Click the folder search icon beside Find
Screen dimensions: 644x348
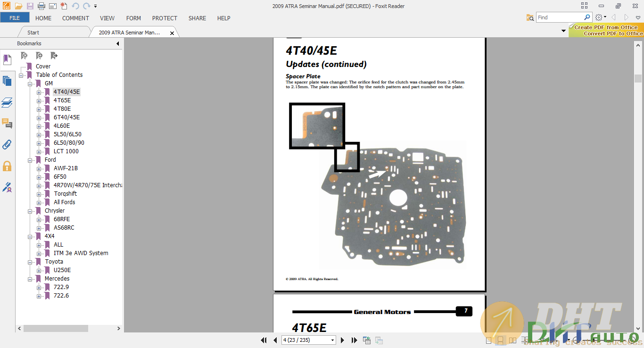[530, 17]
